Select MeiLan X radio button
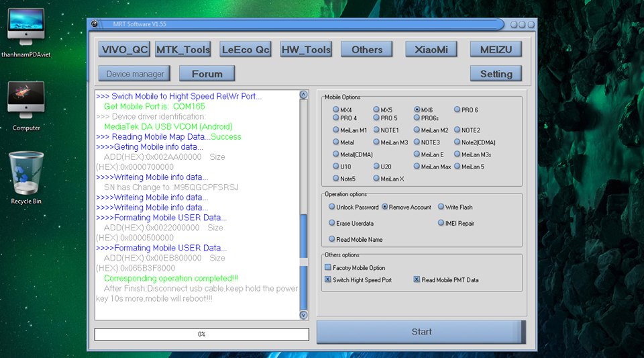The height and width of the screenshot is (358, 644). click(x=376, y=179)
